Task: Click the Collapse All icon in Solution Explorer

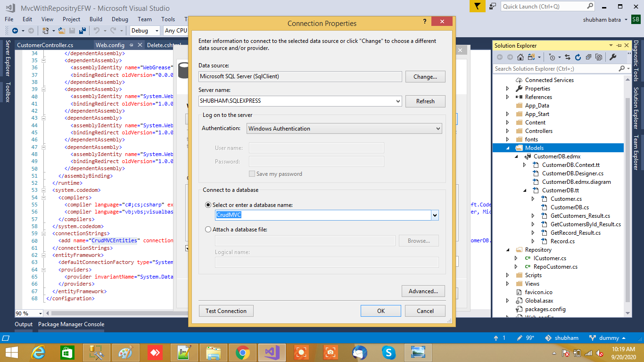Action: (x=588, y=57)
